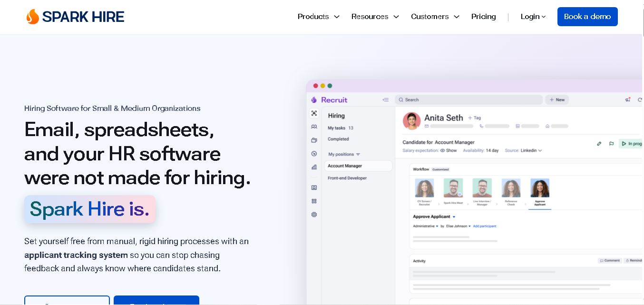Open the Pricing page

coord(483,17)
